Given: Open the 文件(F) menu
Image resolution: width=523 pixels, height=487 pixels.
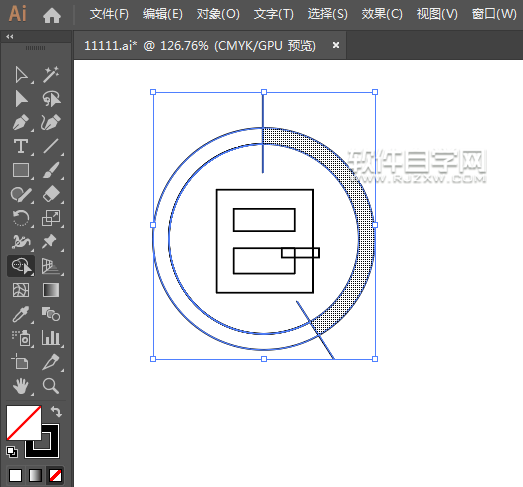Looking at the screenshot, I should (109, 14).
